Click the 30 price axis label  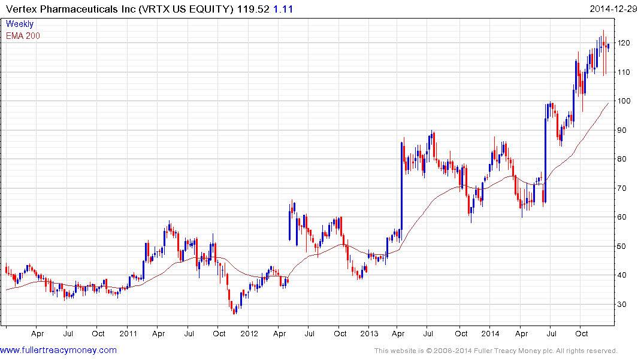622,305
